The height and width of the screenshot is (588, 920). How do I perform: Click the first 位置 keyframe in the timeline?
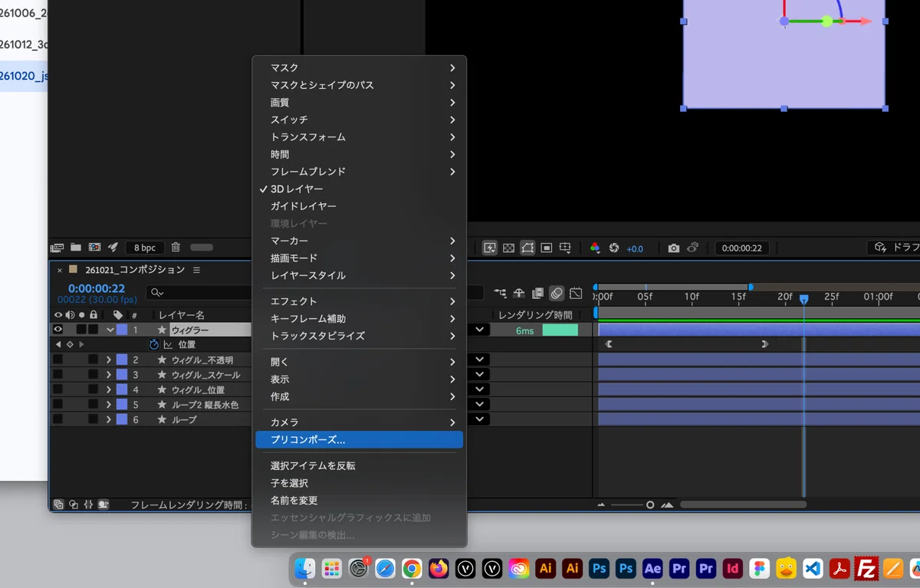pos(609,345)
